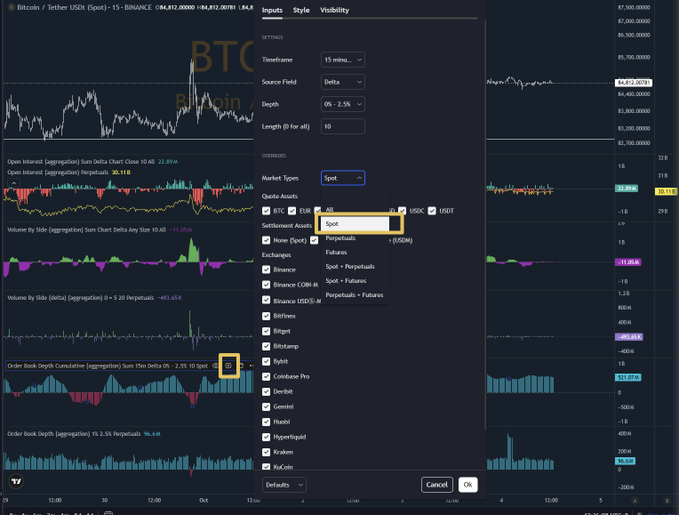Select Futures market type option
The width and height of the screenshot is (679, 515).
pos(355,252)
